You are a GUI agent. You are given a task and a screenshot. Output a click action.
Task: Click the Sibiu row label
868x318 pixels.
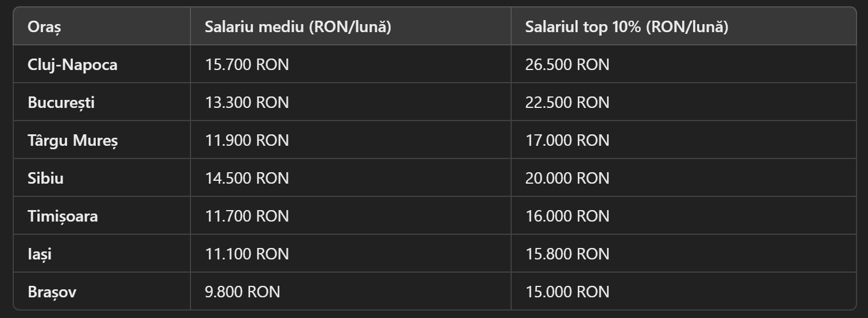point(45,179)
